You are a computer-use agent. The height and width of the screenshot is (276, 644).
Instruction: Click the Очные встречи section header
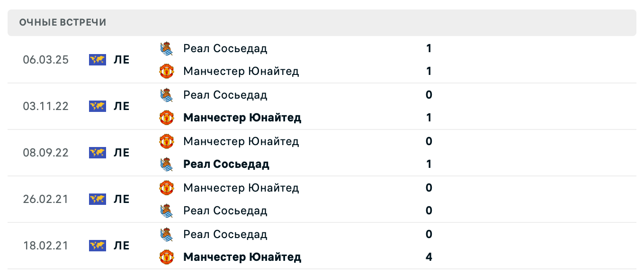63,22
